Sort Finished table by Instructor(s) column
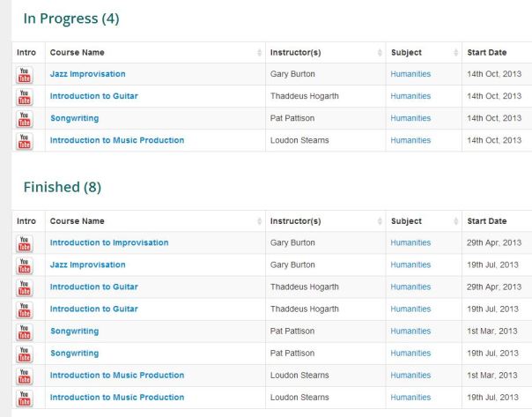Viewport: 532px width, 417px height. 324,221
